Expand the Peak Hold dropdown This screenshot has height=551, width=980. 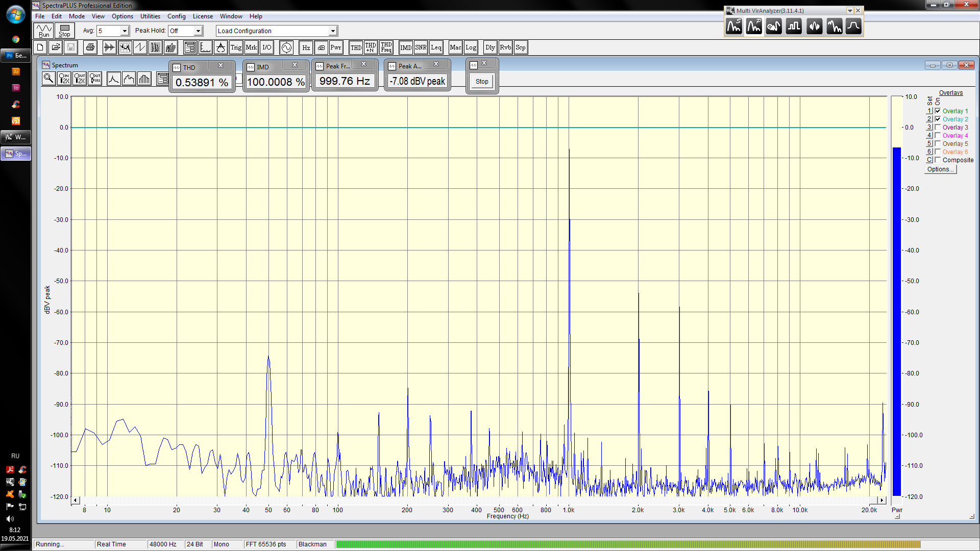pyautogui.click(x=198, y=31)
